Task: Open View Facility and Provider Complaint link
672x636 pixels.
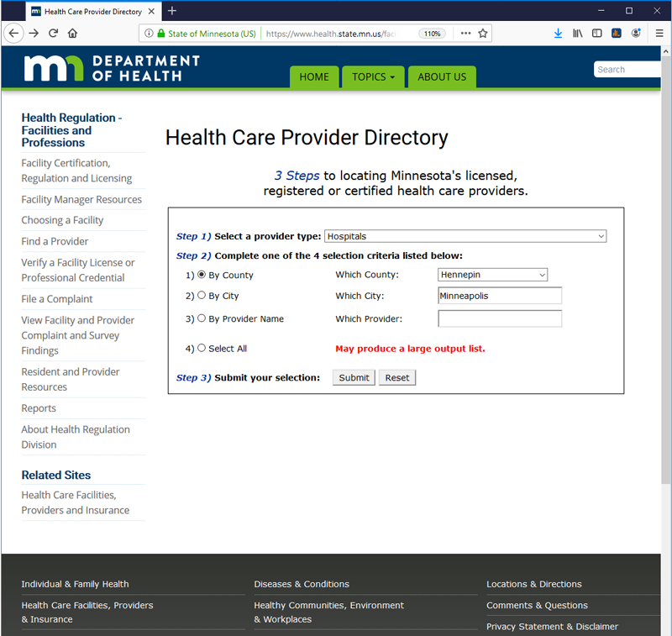Action: click(78, 335)
